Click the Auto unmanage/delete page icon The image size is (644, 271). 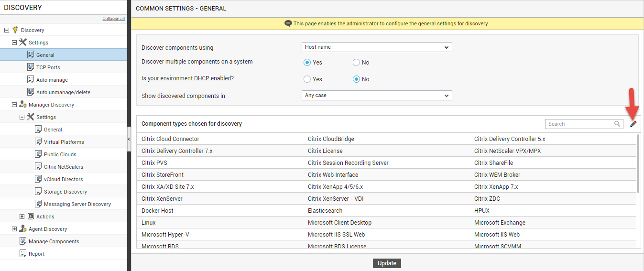31,92
